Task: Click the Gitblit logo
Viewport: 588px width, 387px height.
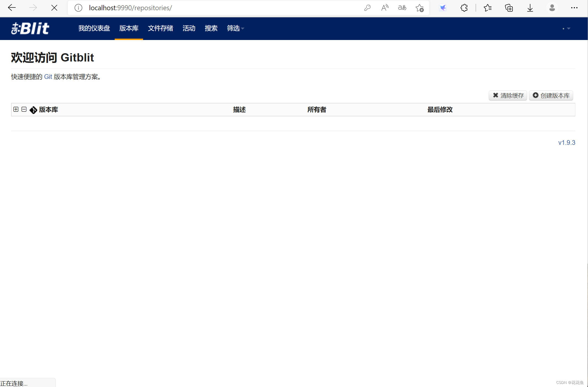Action: click(x=30, y=28)
